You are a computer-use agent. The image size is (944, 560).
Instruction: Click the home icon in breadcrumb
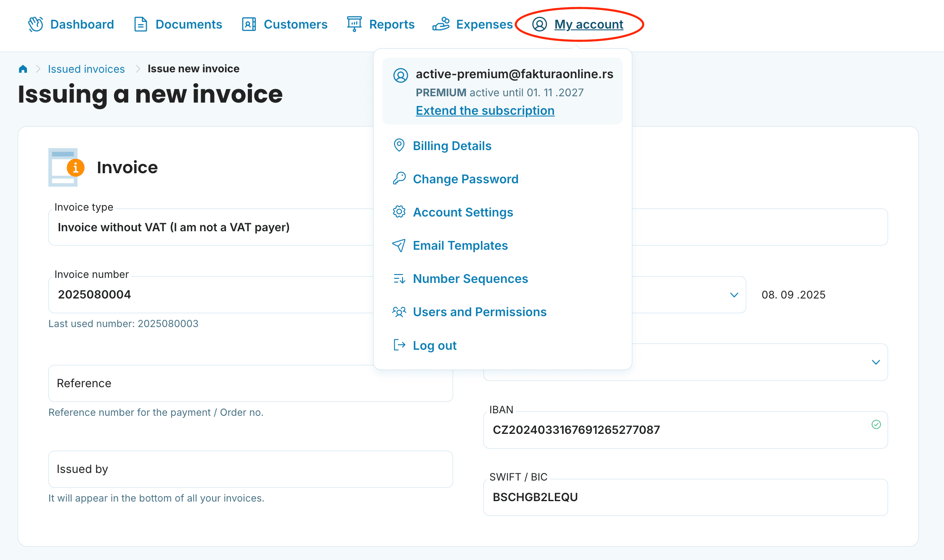coord(23,69)
